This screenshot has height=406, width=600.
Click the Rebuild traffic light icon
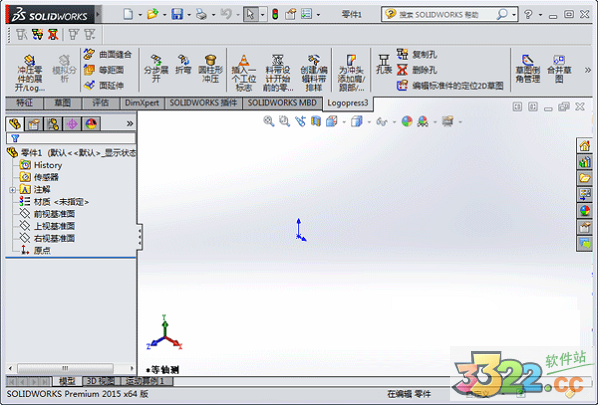pos(275,14)
